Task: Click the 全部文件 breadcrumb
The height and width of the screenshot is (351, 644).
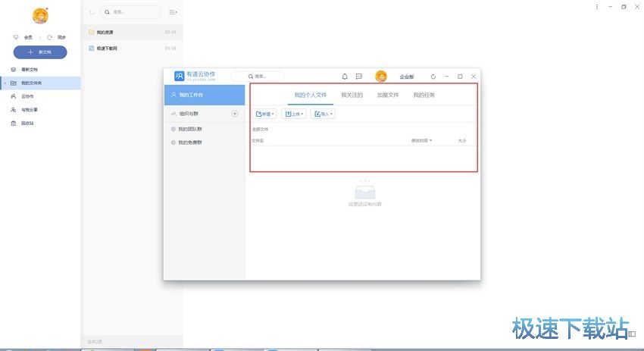Action: click(x=260, y=130)
